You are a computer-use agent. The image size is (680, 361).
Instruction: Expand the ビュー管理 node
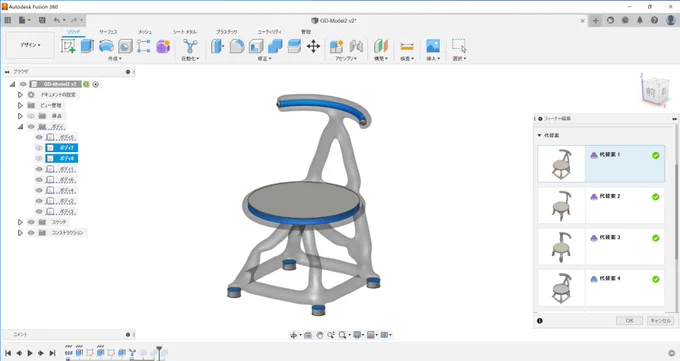[20, 105]
